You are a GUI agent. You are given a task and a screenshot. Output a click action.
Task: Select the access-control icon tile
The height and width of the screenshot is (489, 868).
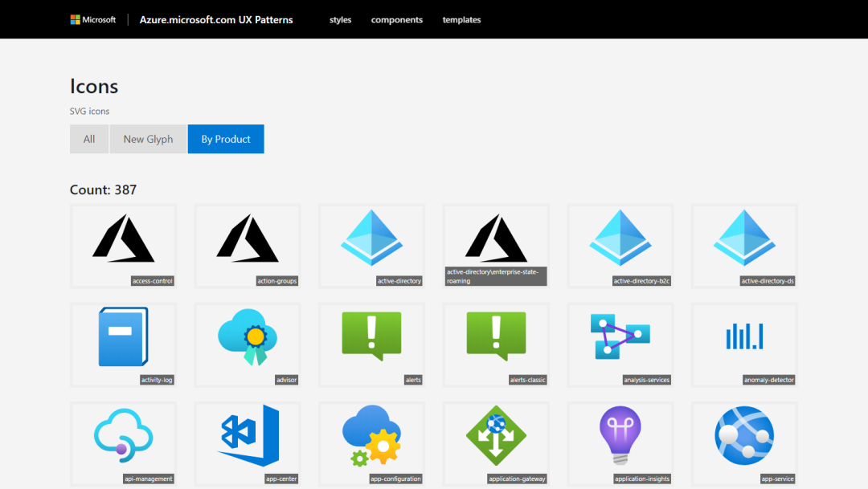click(124, 247)
